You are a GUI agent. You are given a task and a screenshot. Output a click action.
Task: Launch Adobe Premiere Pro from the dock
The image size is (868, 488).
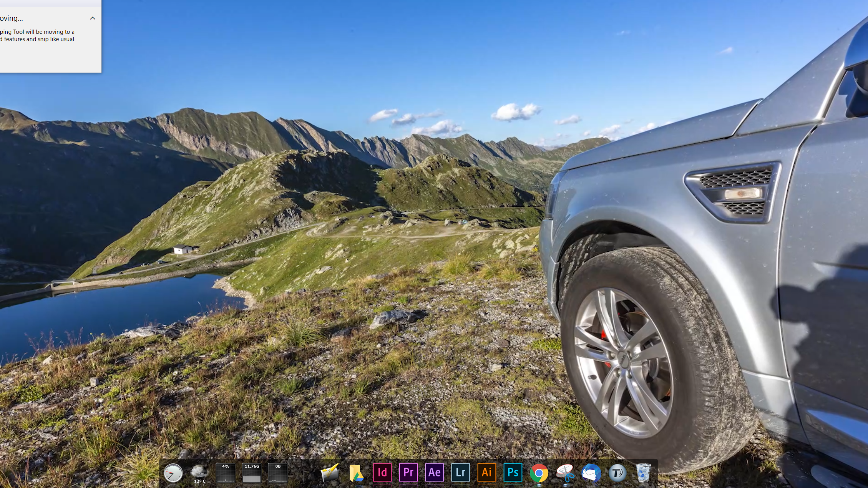tap(408, 472)
